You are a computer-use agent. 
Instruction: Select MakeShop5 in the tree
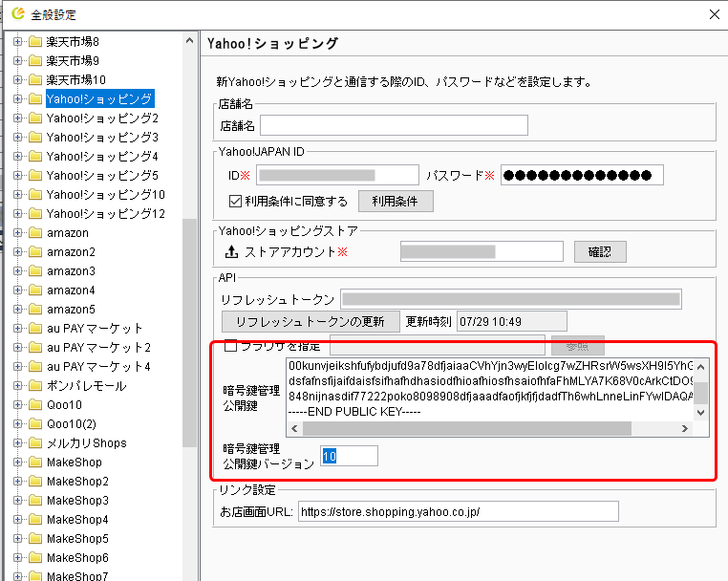pyautogui.click(x=77, y=538)
